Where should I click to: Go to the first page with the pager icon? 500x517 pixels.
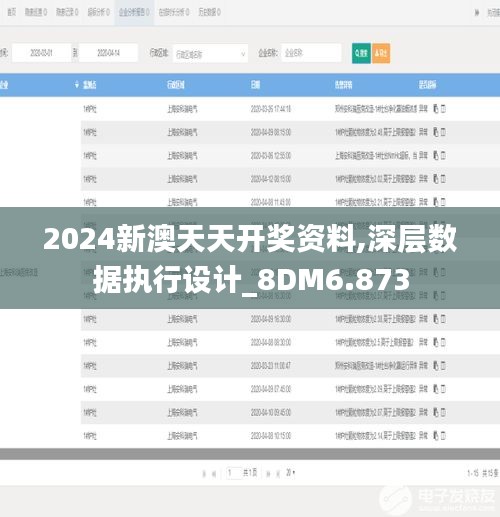[x=204, y=474]
